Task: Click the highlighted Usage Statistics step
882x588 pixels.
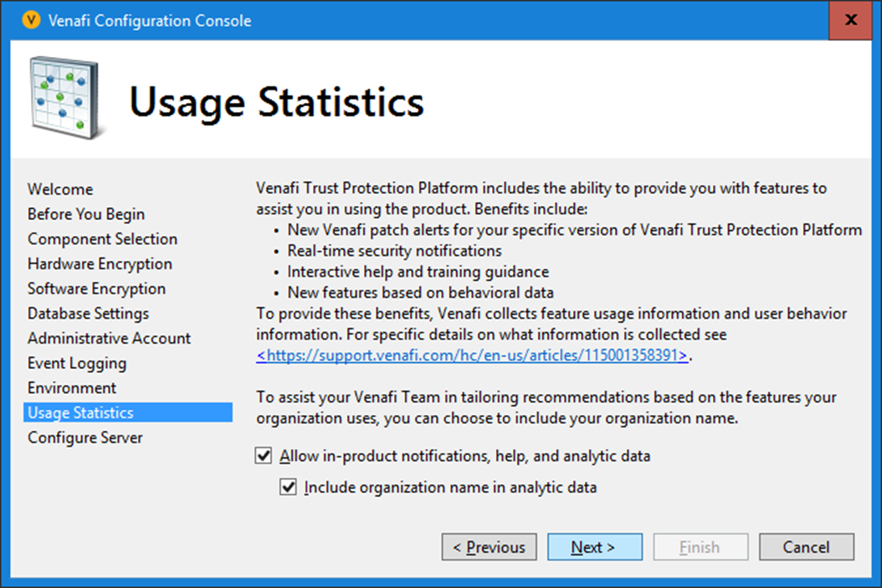Action: click(x=80, y=413)
